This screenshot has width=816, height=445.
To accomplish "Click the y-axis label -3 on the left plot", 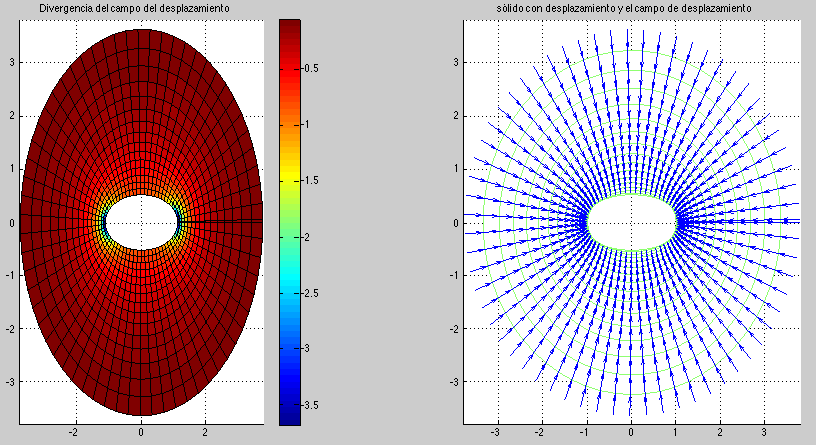I will pyautogui.click(x=8, y=382).
